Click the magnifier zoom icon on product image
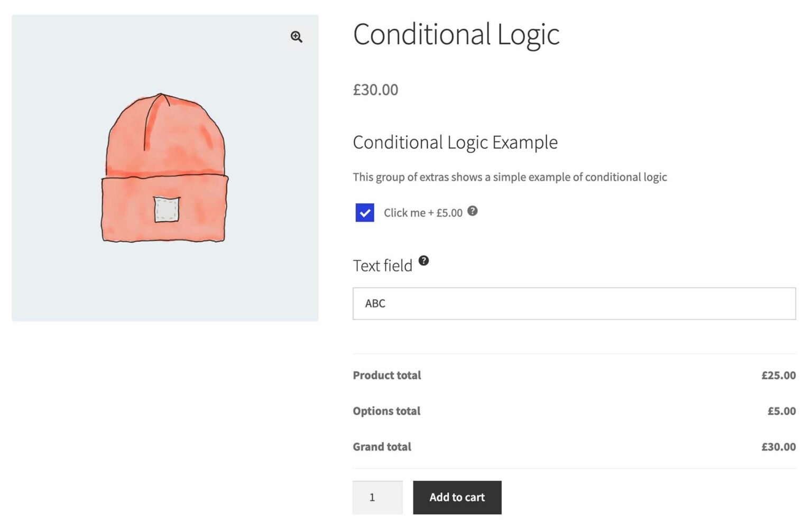 pos(297,36)
